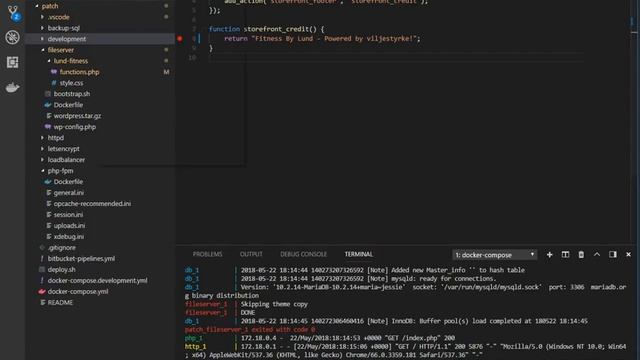The width and height of the screenshot is (640, 360).
Task: Click 'Skipping theme copy' terminal line
Action: [274, 304]
